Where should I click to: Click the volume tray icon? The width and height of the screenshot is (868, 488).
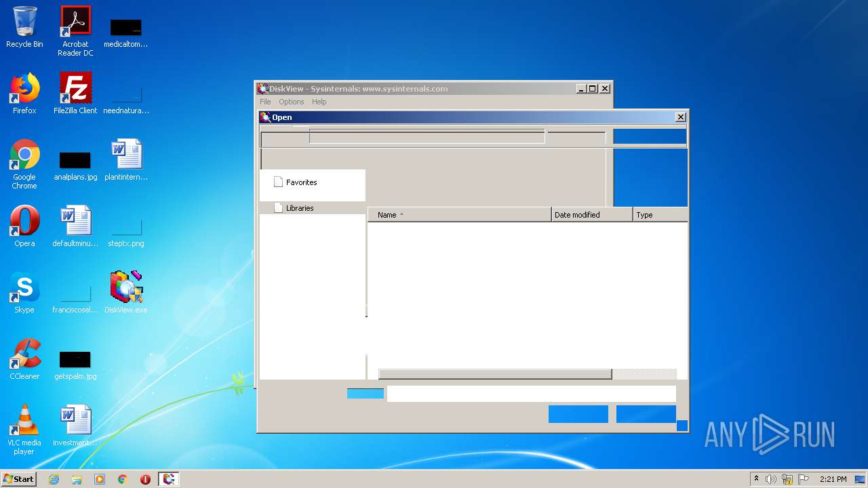[771, 479]
